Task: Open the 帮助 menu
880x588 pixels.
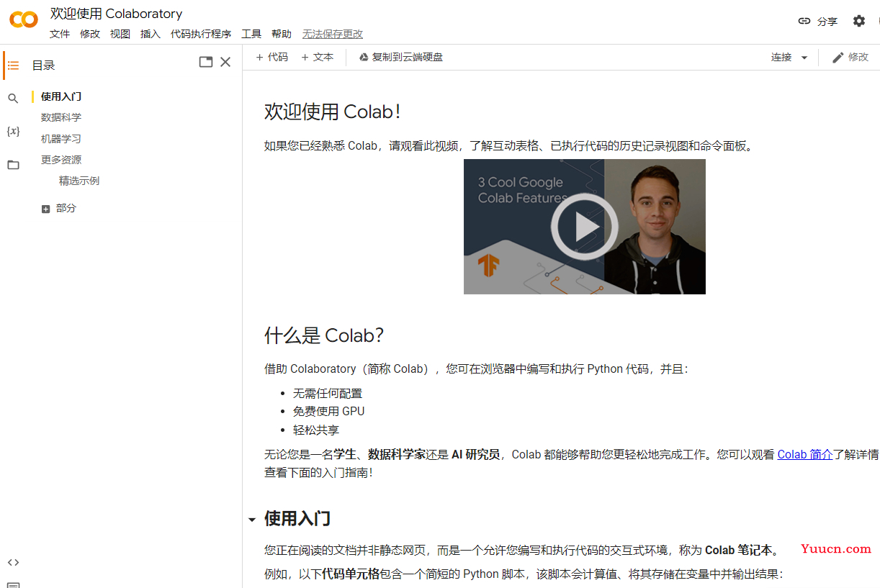Action: pyautogui.click(x=282, y=34)
